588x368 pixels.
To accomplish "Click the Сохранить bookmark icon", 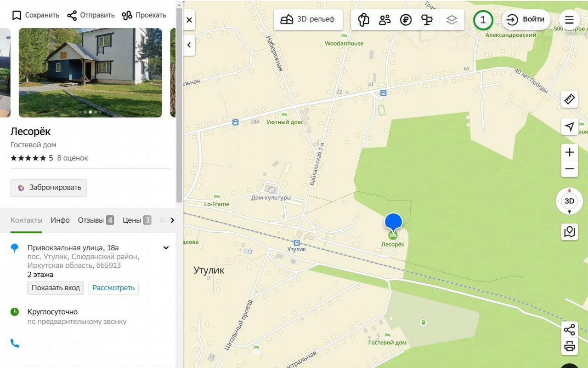I will (17, 15).
